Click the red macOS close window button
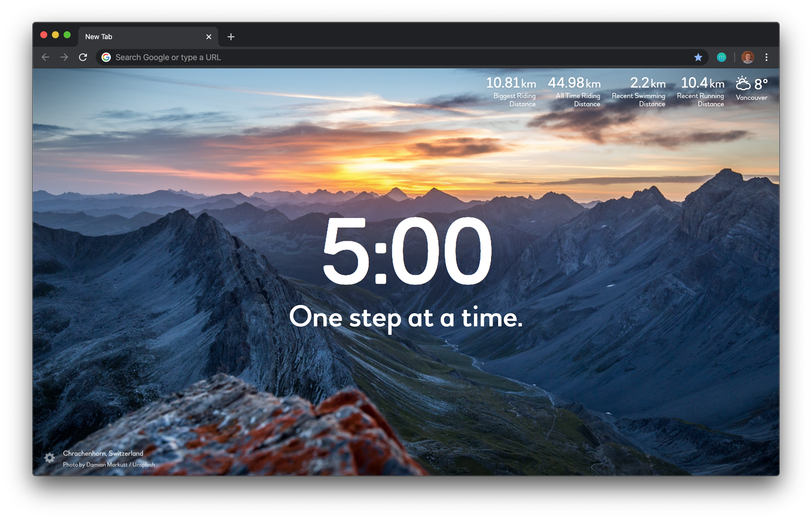 tap(44, 35)
